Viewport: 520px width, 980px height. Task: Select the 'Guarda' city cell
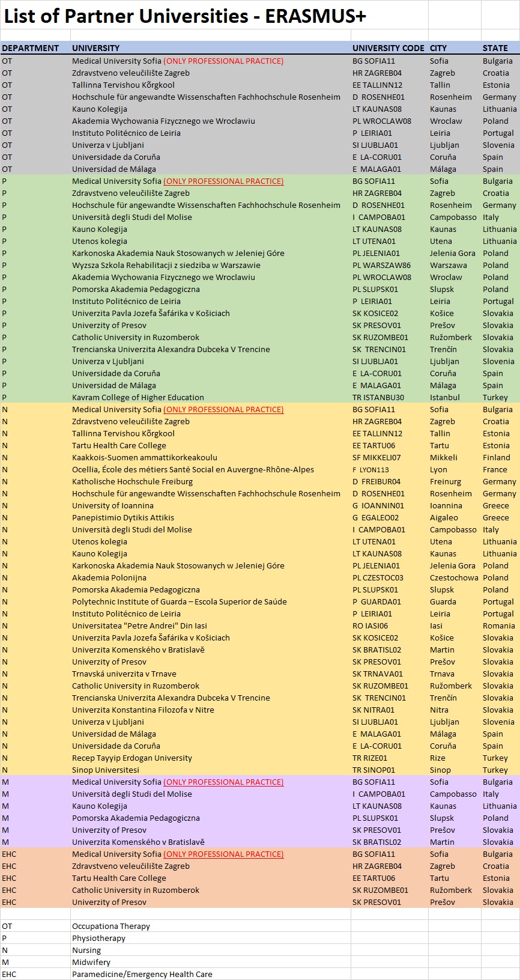[x=443, y=601]
